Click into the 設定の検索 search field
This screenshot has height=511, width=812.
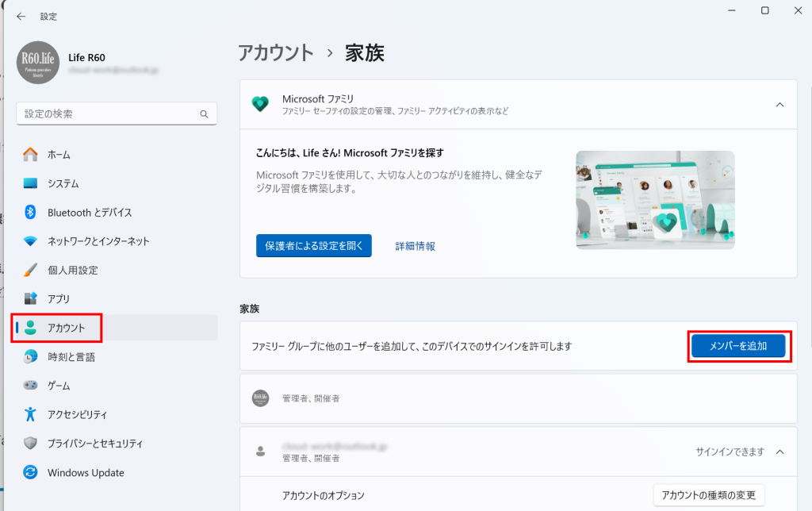[107, 114]
